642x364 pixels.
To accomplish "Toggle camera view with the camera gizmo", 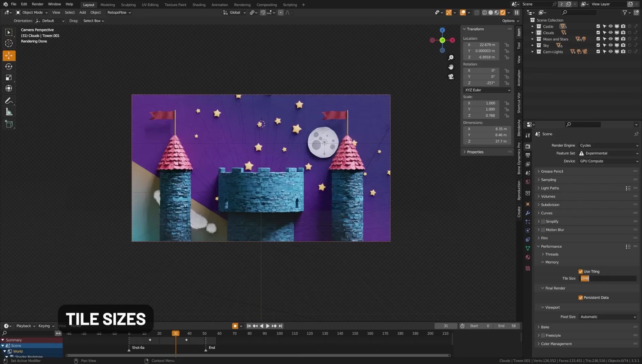I will pos(451,77).
